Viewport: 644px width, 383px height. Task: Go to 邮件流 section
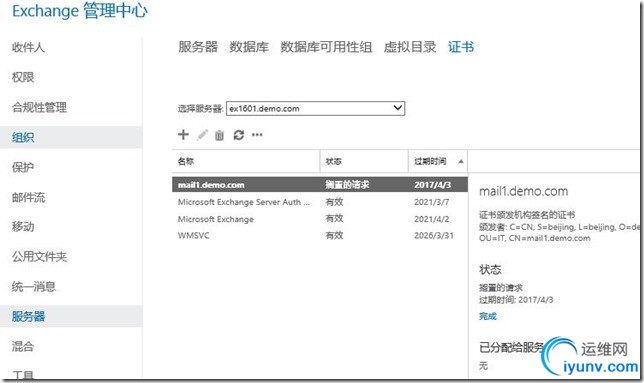click(28, 197)
